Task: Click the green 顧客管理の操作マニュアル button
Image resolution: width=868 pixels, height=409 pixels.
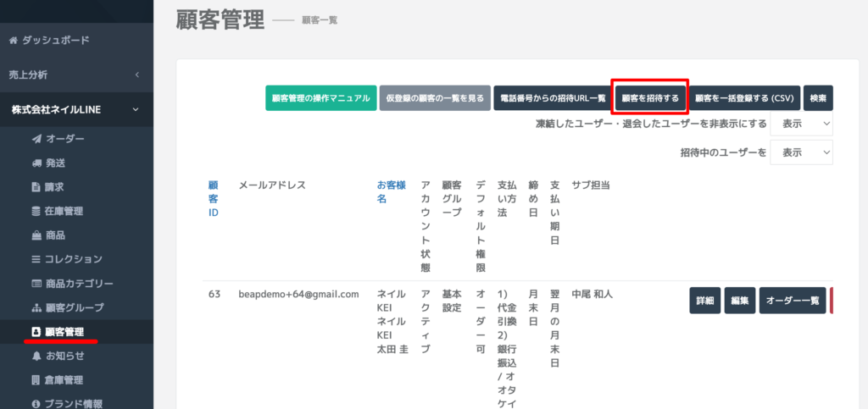Action: tap(320, 98)
